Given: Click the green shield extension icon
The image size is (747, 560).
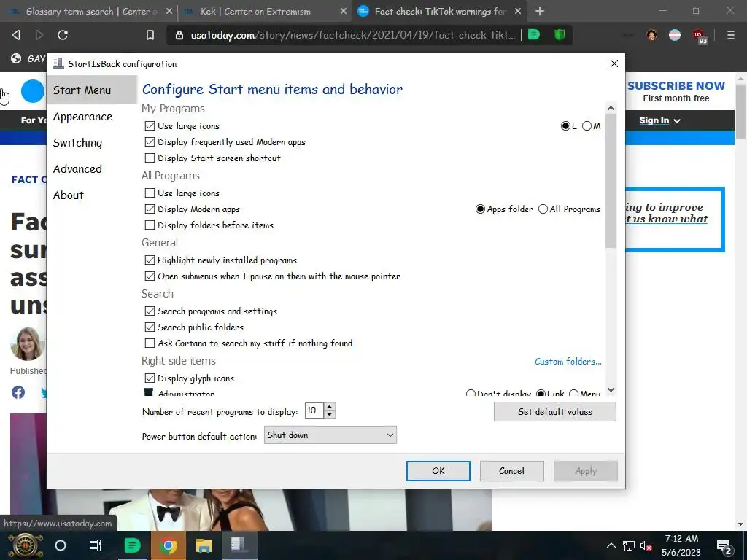Looking at the screenshot, I should coord(560,35).
